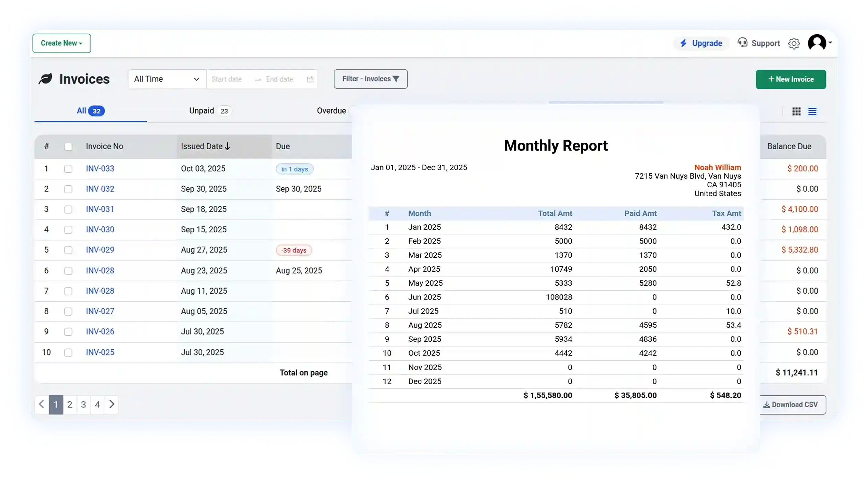868x481 pixels.
Task: Check the checkbox for invoice INV-033
Action: pos(69,168)
